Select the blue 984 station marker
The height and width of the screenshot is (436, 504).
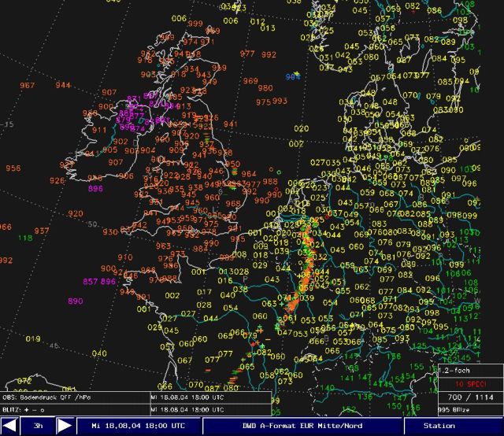coord(292,76)
